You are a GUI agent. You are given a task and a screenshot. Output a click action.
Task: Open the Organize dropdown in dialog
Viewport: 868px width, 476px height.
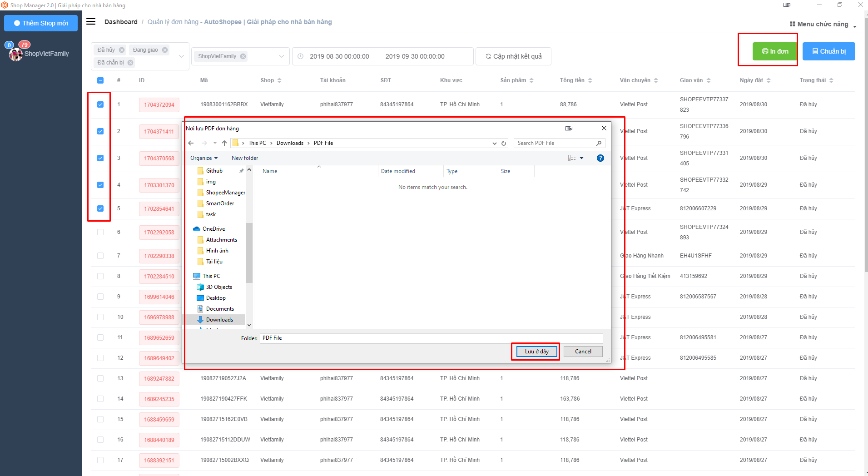(x=204, y=158)
